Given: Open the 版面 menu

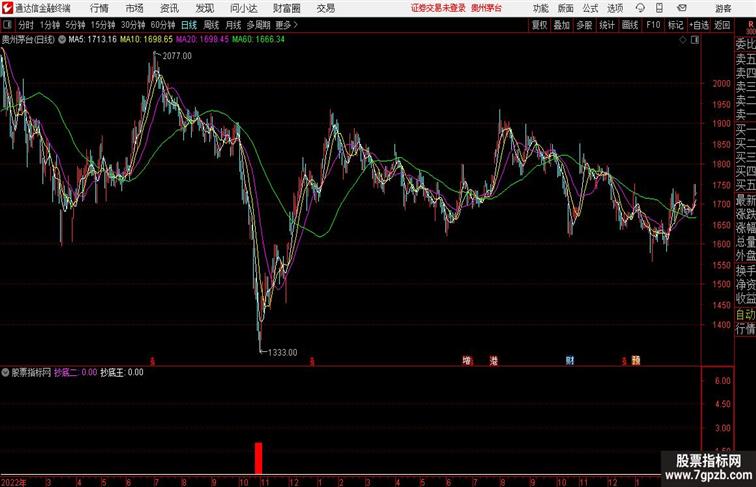Looking at the screenshot, I should click(x=565, y=8).
